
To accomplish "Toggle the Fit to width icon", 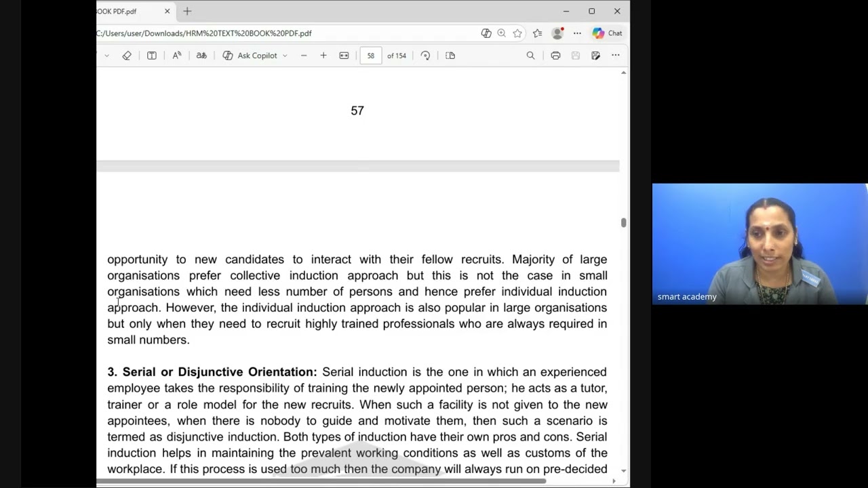I will click(x=344, y=56).
